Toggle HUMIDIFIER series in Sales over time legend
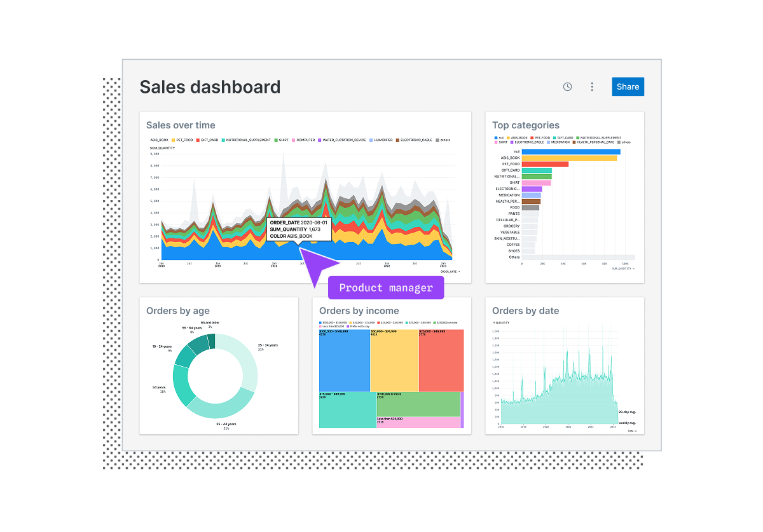 380,140
